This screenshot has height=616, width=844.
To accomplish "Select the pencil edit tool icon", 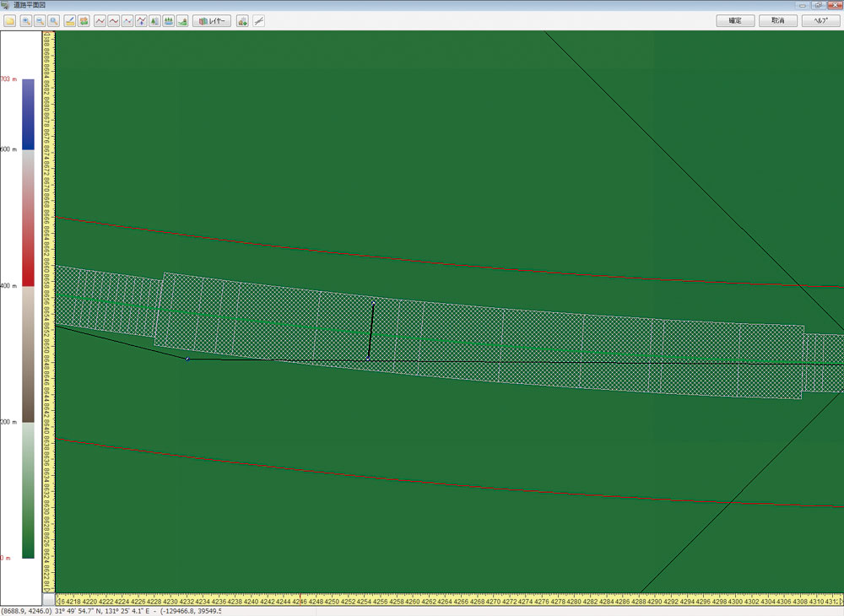I will click(x=69, y=21).
